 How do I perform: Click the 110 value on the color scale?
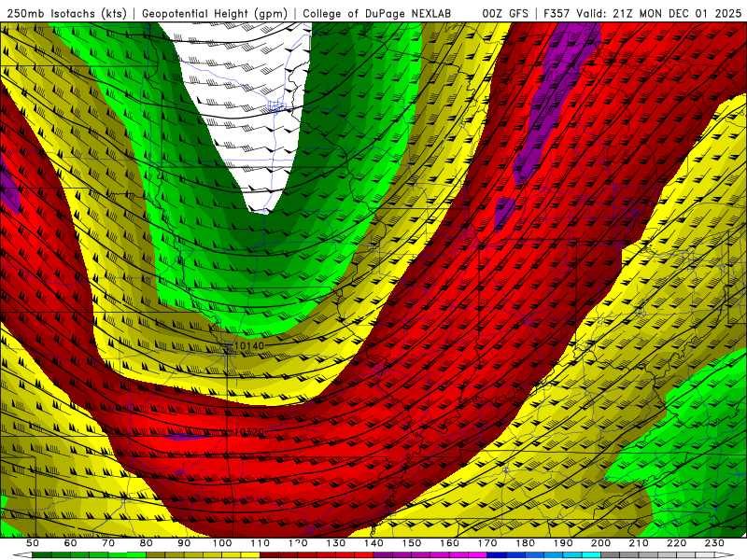coord(260,543)
